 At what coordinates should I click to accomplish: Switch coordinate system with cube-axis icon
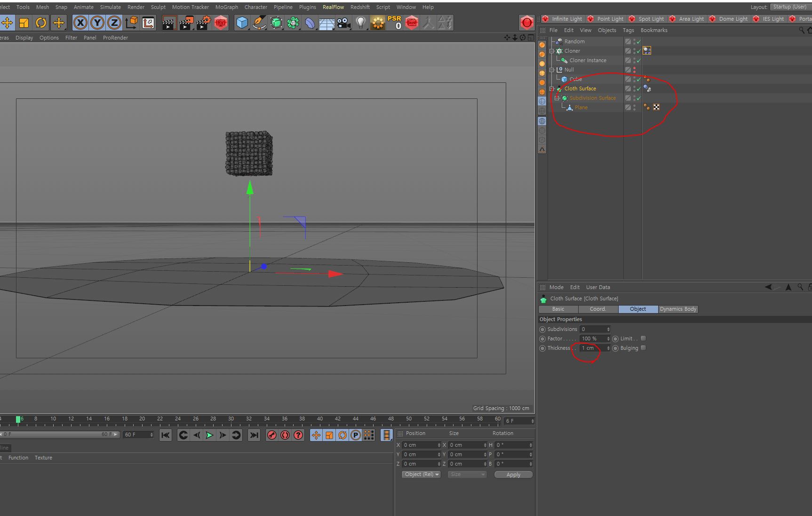pos(132,23)
